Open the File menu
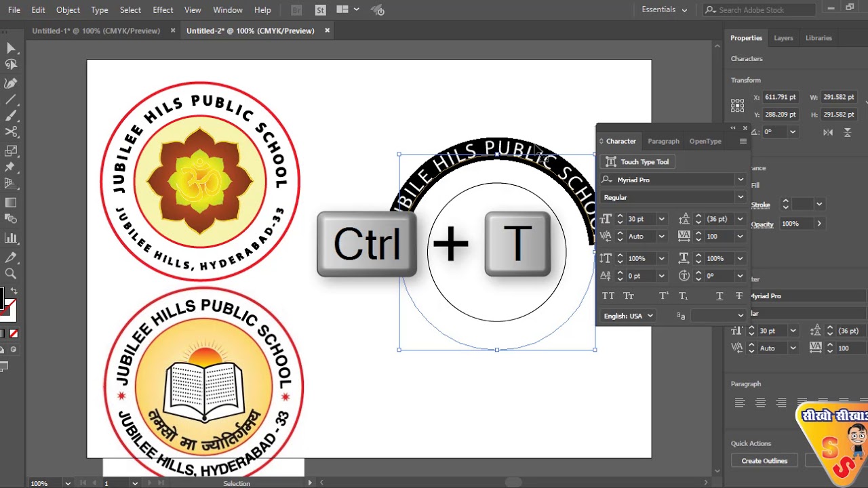Screen dimensions: 868x488 (14, 10)
